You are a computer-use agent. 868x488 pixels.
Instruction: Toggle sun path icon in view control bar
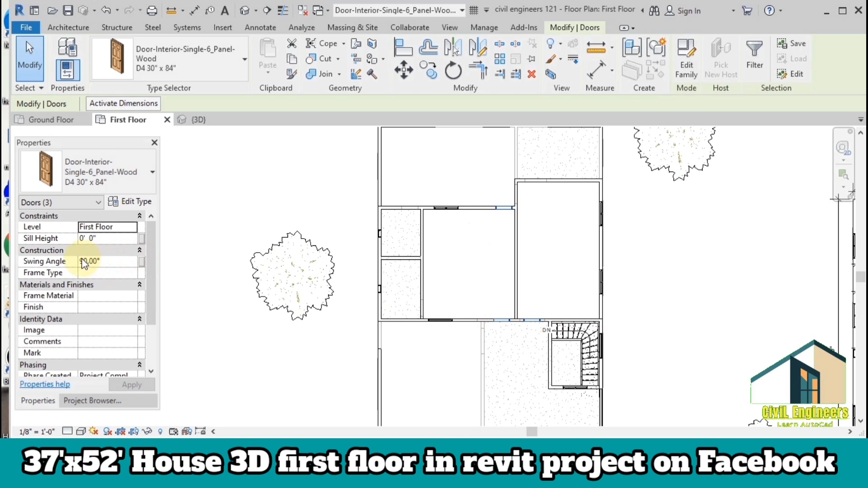click(x=94, y=432)
